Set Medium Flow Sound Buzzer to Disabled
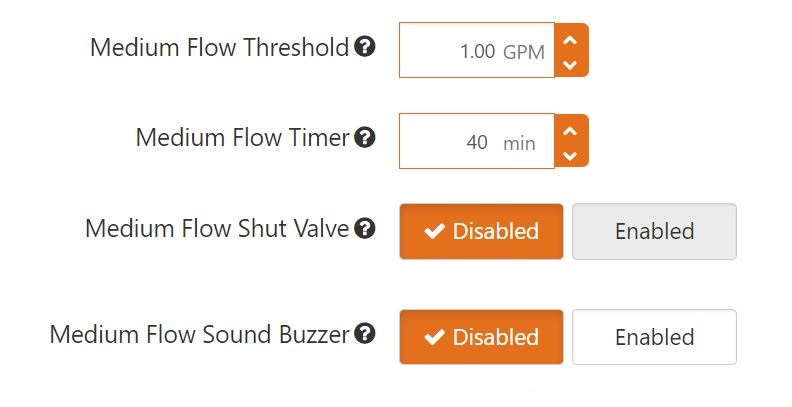792x407 pixels. (481, 337)
